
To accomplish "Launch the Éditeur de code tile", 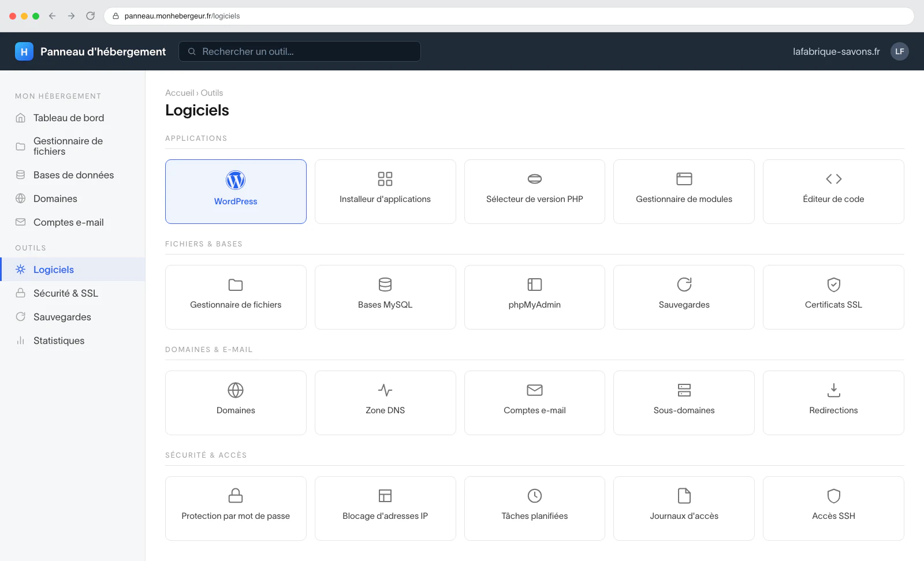I will [x=833, y=192].
